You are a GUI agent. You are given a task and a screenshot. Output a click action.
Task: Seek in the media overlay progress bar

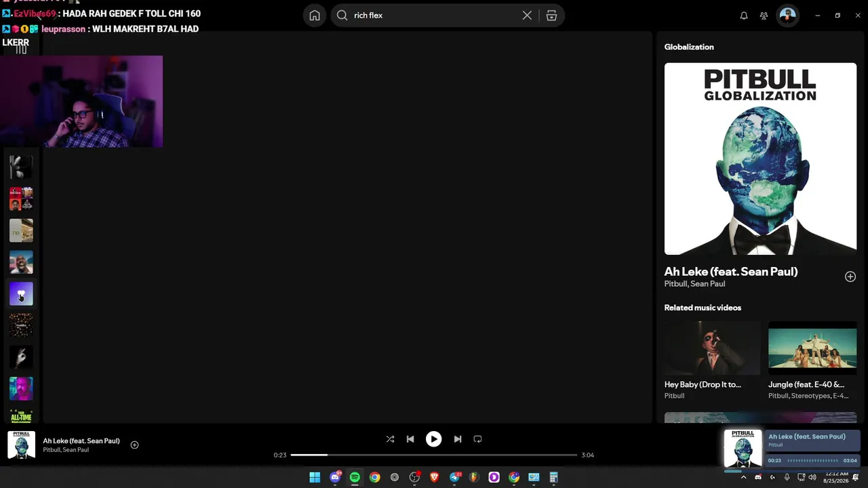pos(812,461)
